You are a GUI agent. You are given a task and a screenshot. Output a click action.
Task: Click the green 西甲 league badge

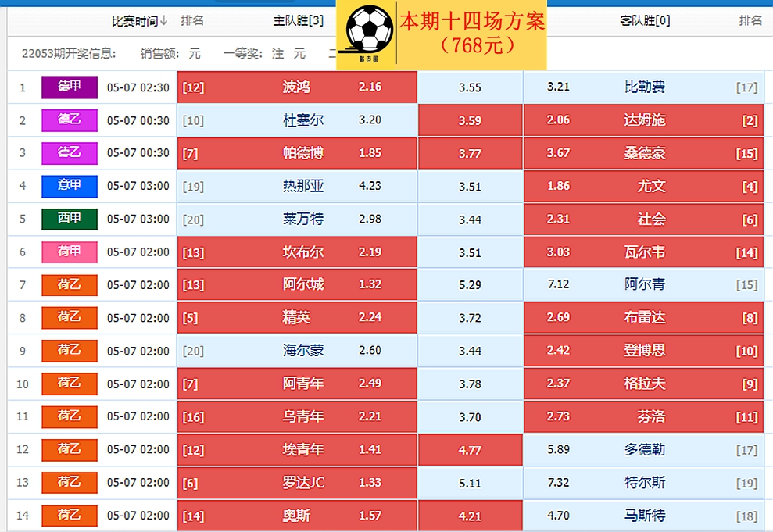click(70, 220)
